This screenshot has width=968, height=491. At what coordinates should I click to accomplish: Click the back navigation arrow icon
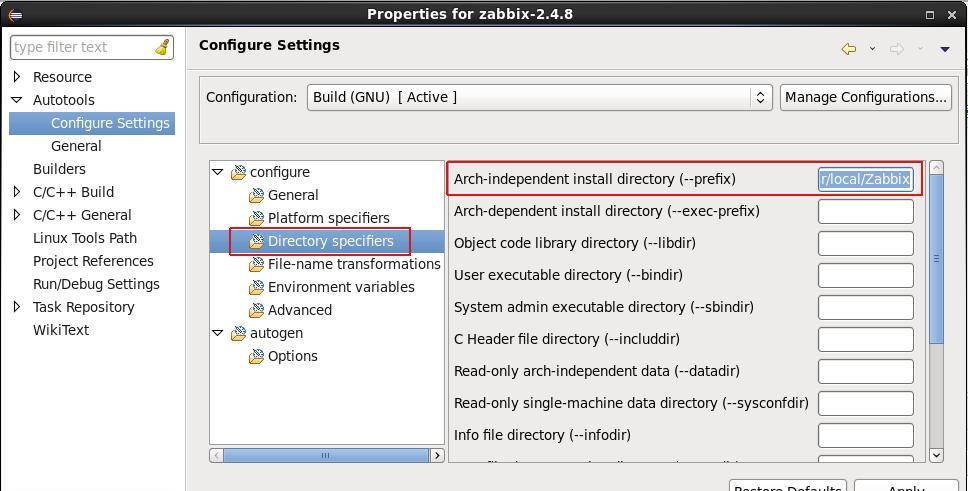point(849,49)
